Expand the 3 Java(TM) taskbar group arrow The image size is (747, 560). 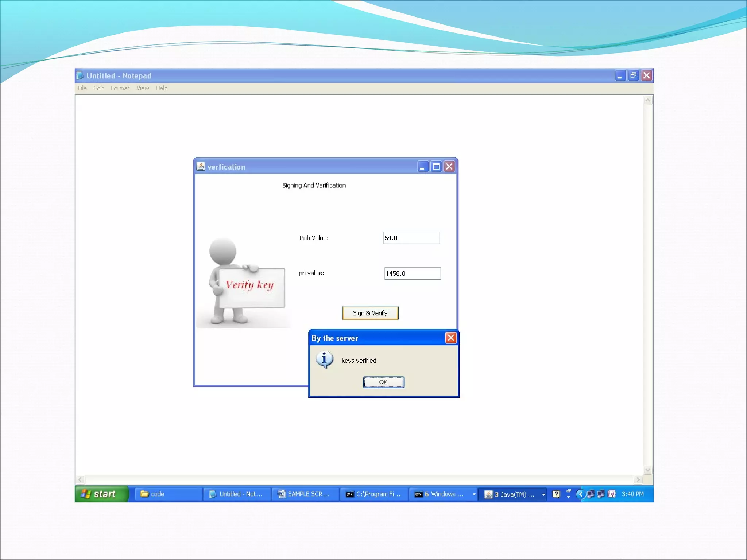tap(543, 494)
